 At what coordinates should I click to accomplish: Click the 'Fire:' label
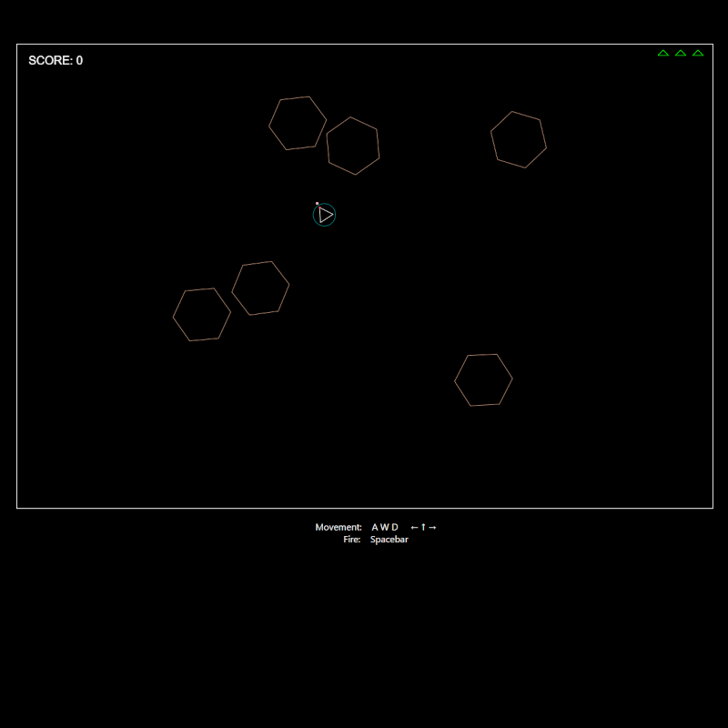[x=352, y=539]
